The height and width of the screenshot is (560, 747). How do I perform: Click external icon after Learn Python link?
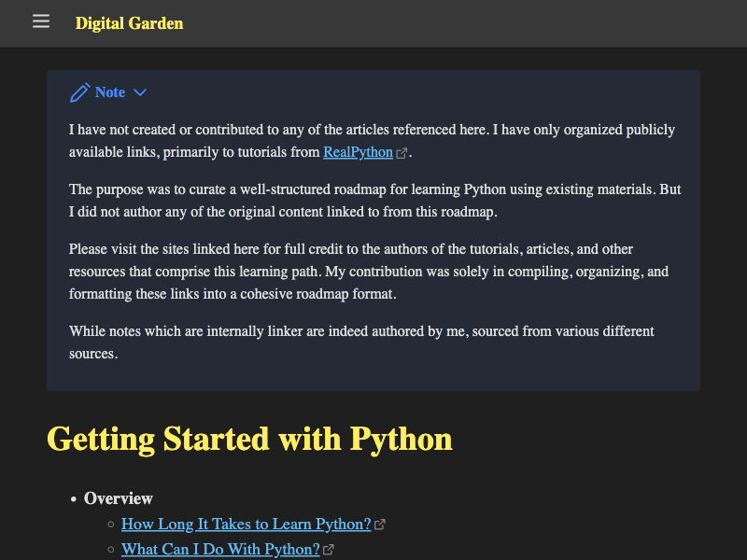(380, 525)
